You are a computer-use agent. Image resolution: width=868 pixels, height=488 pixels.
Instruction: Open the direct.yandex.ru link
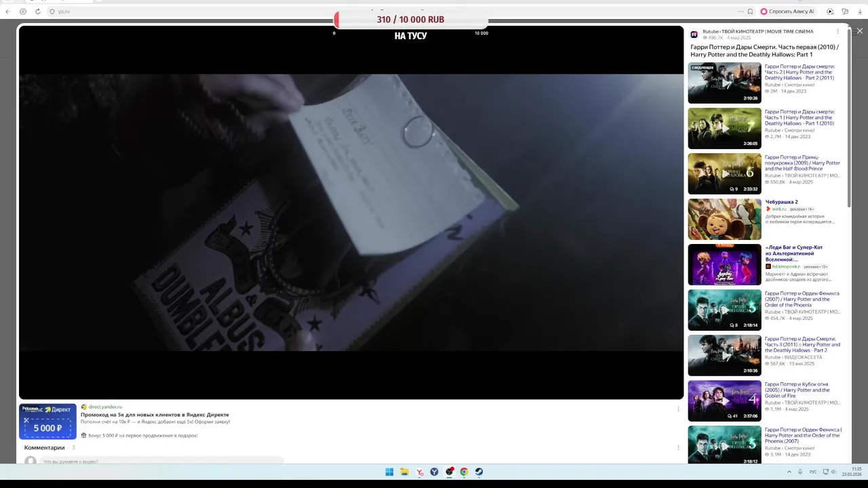click(105, 407)
